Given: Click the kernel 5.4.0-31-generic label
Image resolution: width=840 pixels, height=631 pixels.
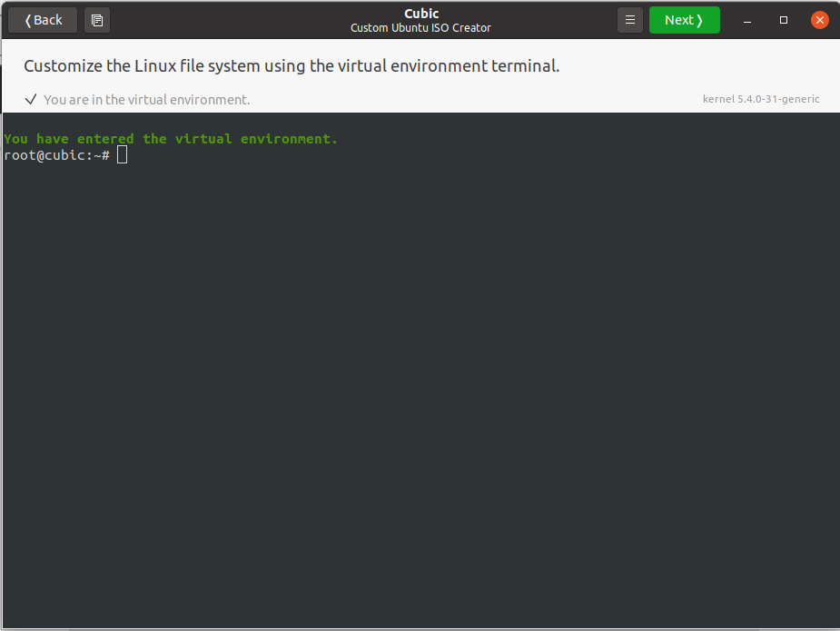Looking at the screenshot, I should 761,99.
